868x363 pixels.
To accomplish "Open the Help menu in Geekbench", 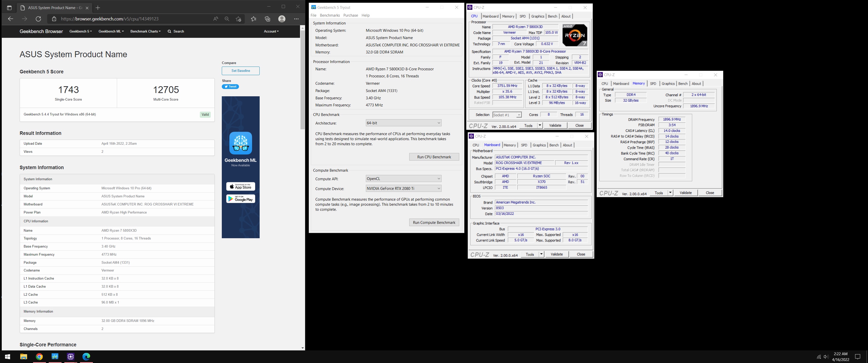I will [x=365, y=15].
